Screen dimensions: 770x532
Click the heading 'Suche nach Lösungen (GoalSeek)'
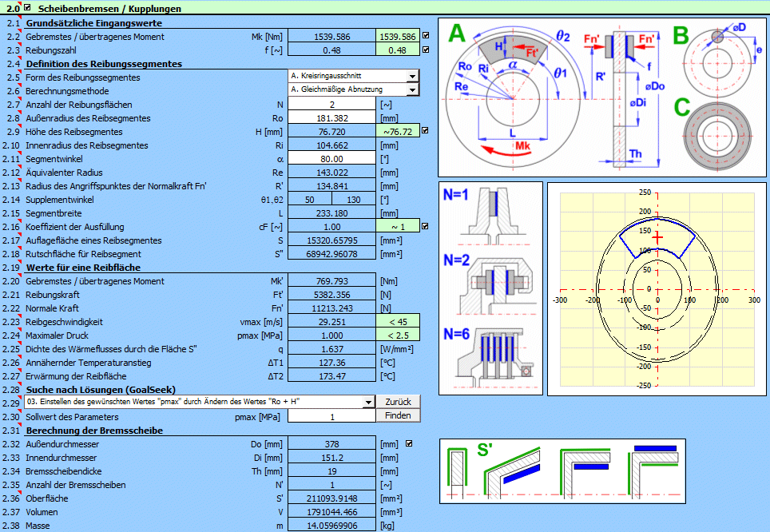tap(101, 390)
